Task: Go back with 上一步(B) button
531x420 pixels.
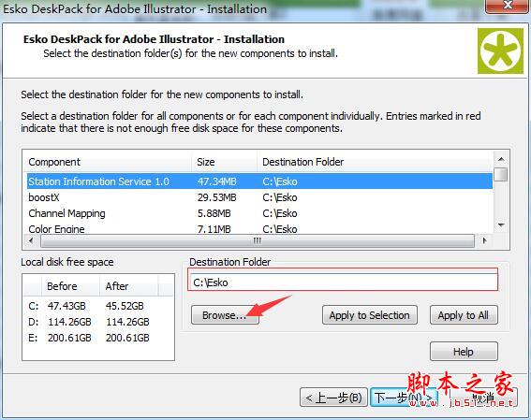Action: (x=333, y=398)
